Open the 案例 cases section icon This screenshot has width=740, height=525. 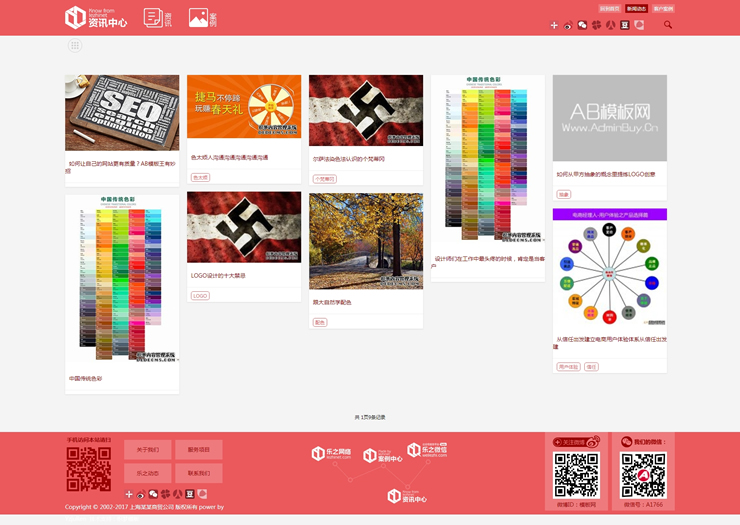click(x=203, y=17)
